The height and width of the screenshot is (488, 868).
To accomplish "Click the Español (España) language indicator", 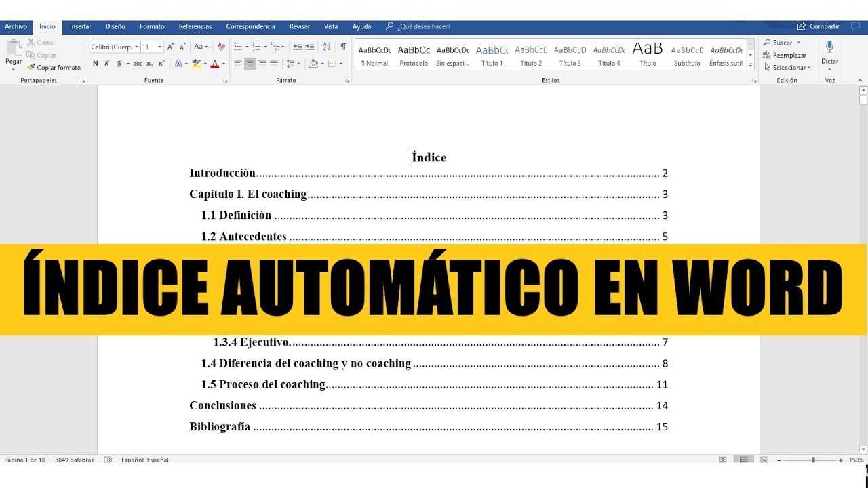I will pyautogui.click(x=145, y=460).
